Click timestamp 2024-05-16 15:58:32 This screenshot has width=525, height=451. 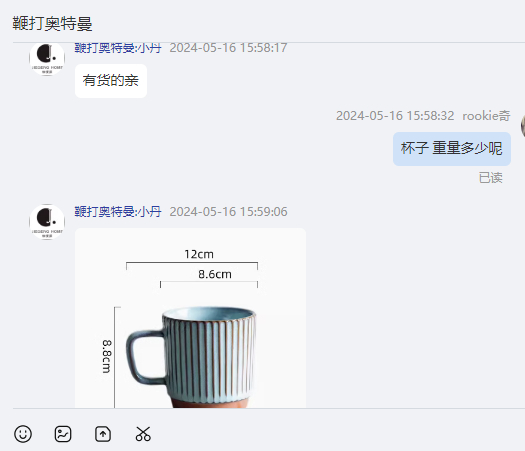pos(395,116)
